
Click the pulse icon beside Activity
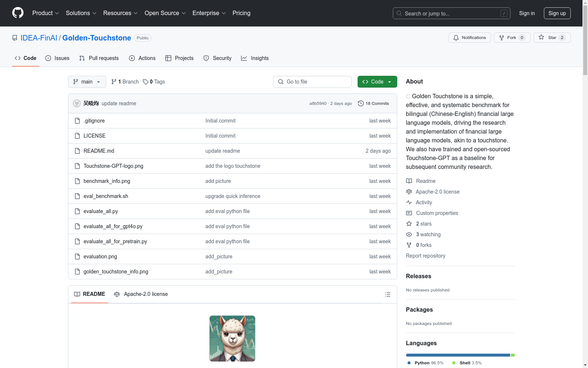[409, 202]
